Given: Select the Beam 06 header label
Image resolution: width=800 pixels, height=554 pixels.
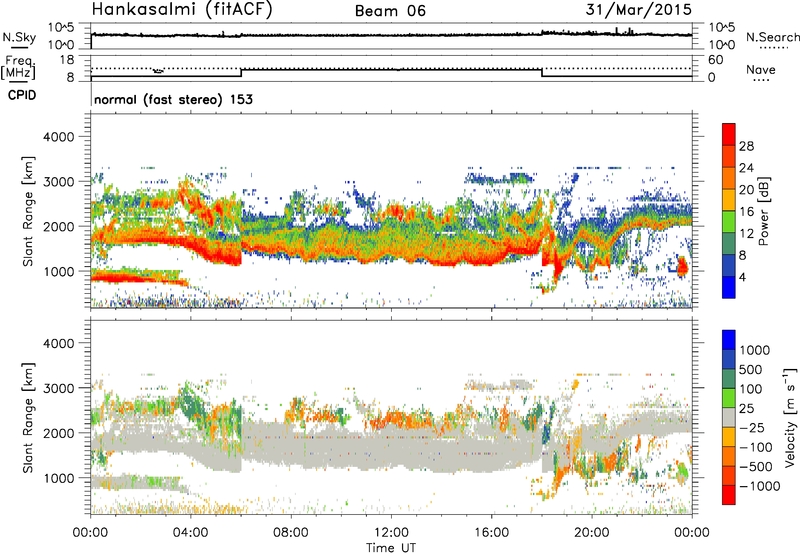Looking at the screenshot, I should click(x=396, y=11).
